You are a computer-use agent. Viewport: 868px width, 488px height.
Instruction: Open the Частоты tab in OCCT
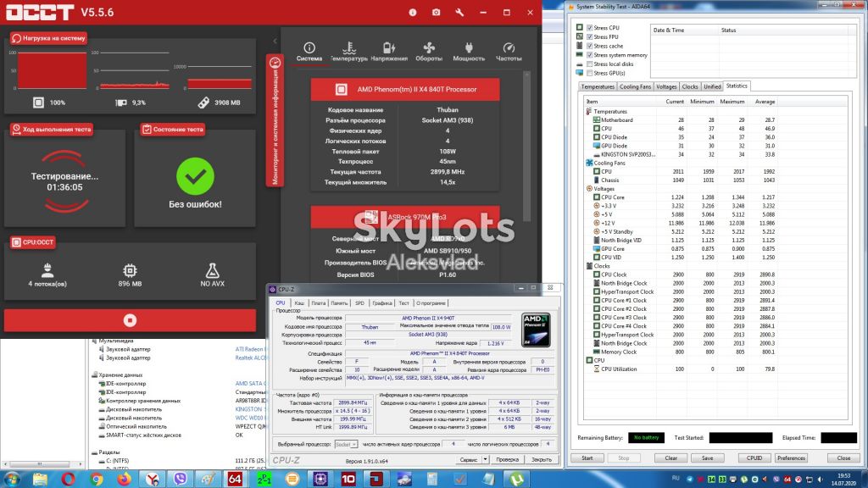pyautogui.click(x=509, y=52)
